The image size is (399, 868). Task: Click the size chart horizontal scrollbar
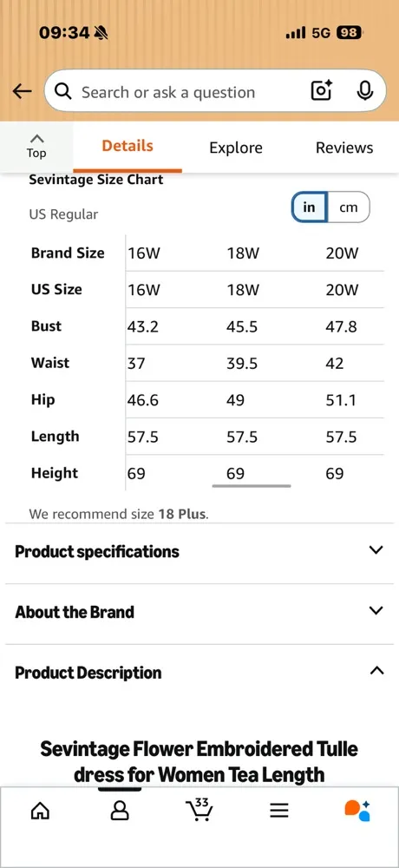(252, 487)
